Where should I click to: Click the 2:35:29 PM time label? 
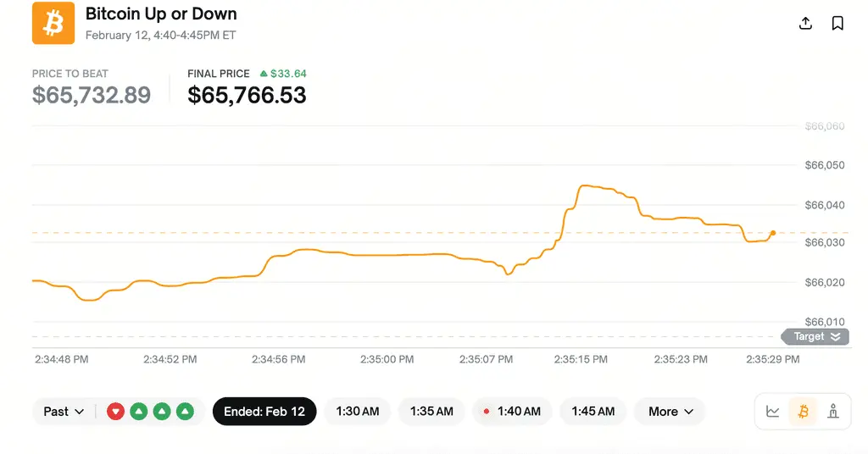point(773,359)
